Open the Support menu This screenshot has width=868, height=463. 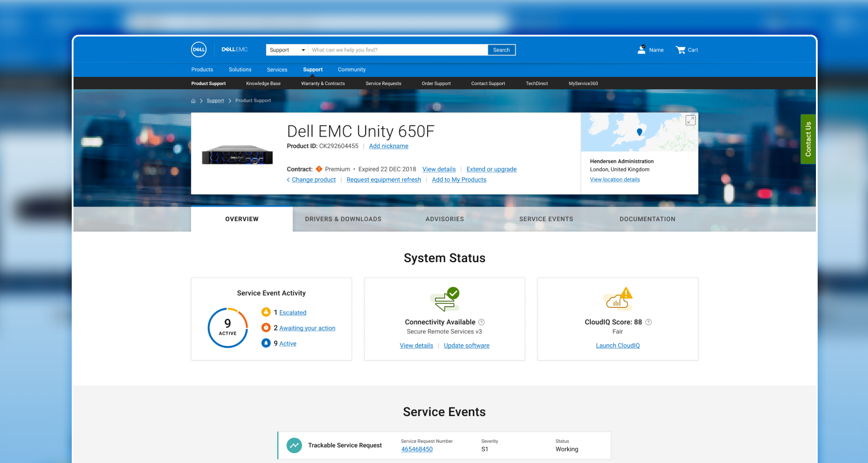click(x=313, y=69)
